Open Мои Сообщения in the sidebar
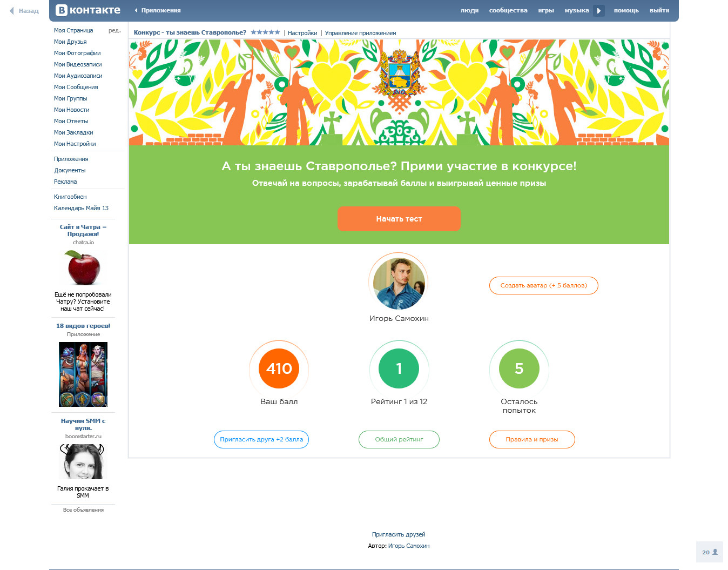 (x=76, y=87)
